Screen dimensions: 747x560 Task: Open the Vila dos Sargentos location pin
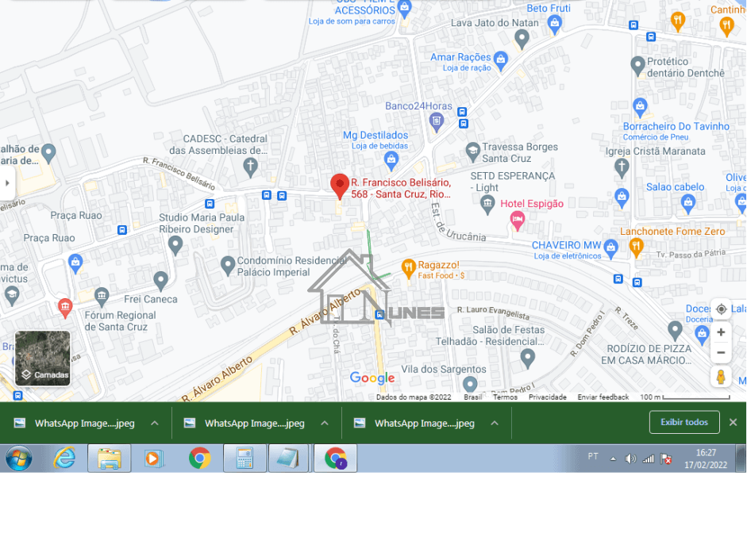[470, 384]
